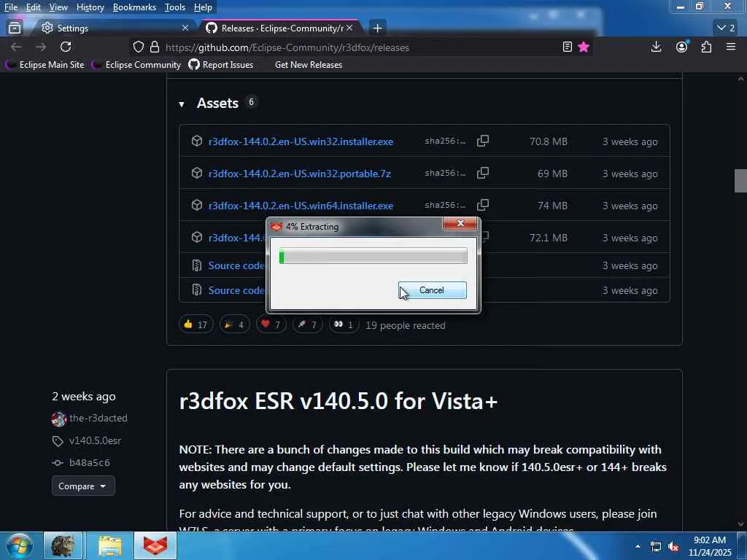Close the 4% Extracting dialog
Screen dimensions: 747x560
point(460,223)
